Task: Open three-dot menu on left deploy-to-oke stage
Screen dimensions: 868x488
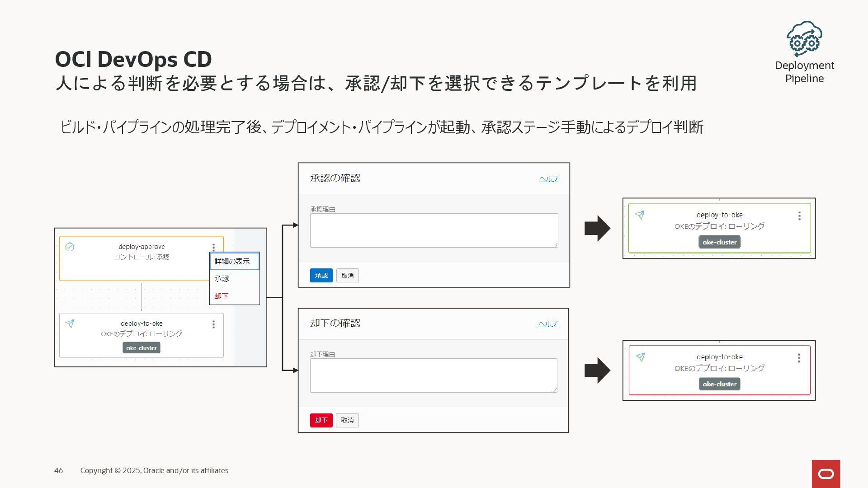Action: 213,324
